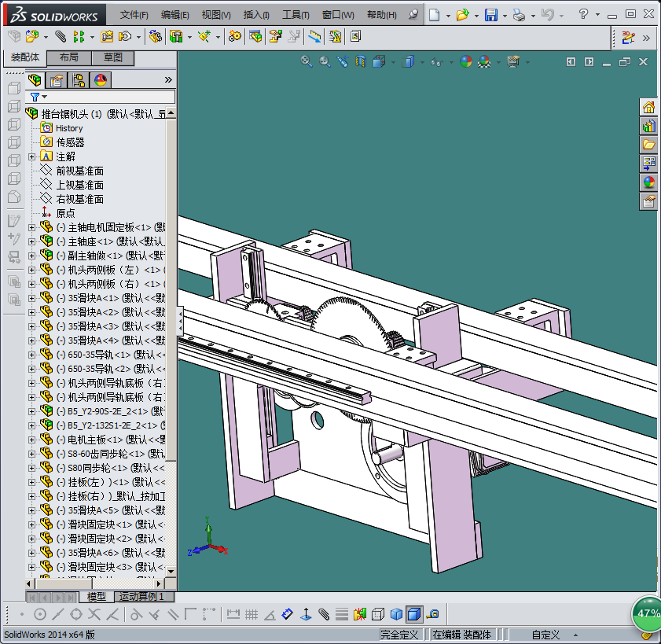Image resolution: width=661 pixels, height=644 pixels.
Task: Switch to the 运动算例1 tab
Action: point(141,597)
